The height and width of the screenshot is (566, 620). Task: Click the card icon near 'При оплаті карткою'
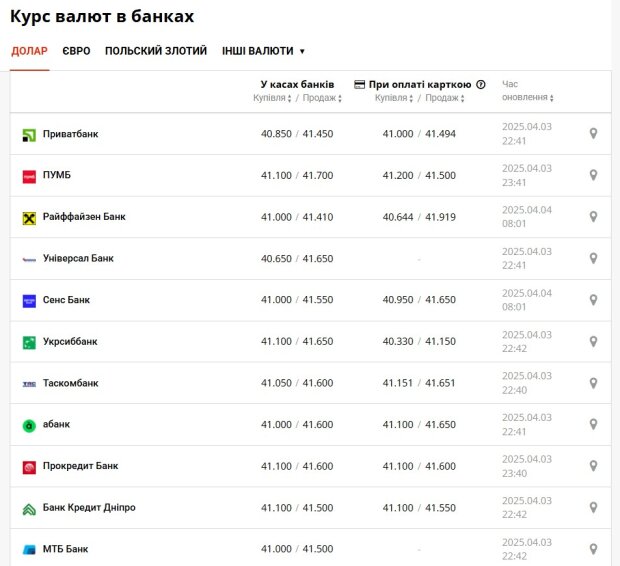[x=359, y=84]
